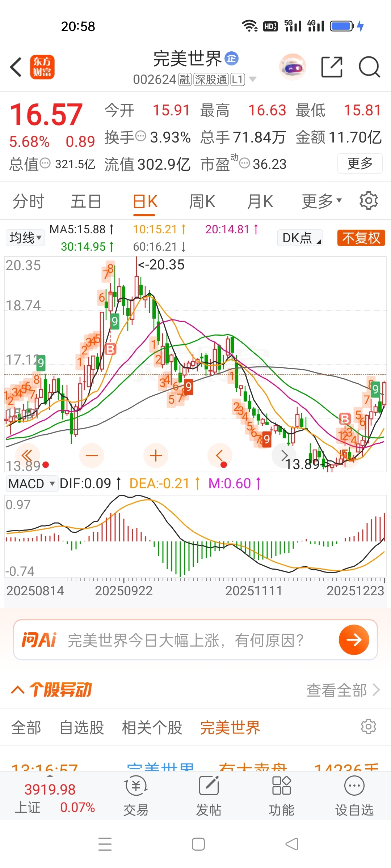
Task: Open the 交易 trade icon
Action: [x=136, y=796]
